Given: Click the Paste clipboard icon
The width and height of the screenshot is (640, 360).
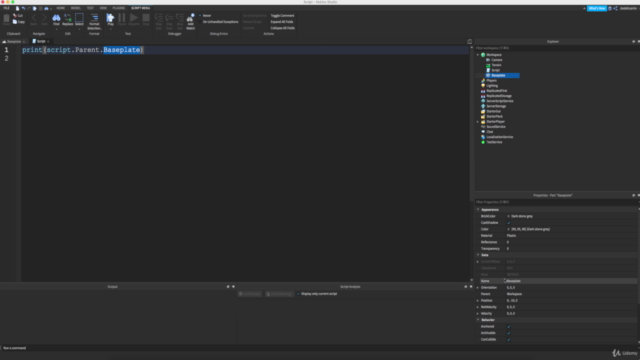Looking at the screenshot, I should [6, 18].
